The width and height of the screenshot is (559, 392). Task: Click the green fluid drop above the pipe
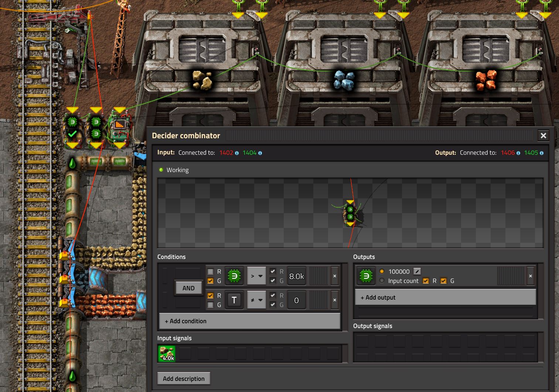coord(72,163)
